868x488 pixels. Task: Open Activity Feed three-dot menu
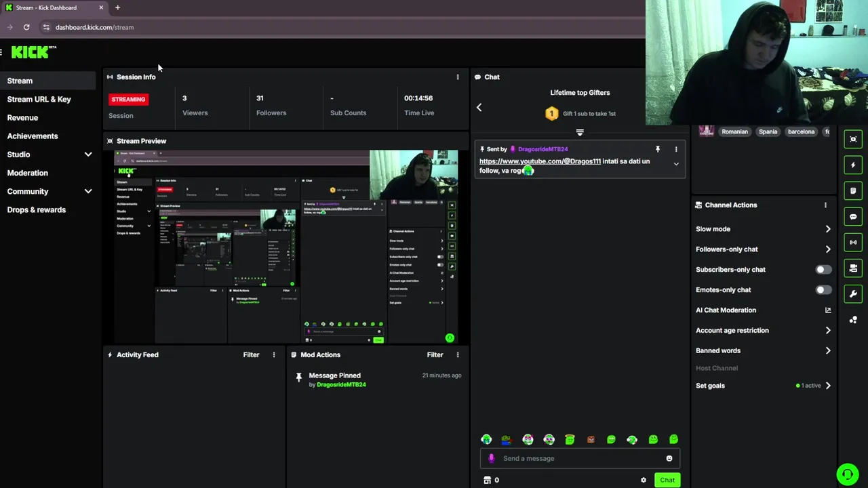274,354
